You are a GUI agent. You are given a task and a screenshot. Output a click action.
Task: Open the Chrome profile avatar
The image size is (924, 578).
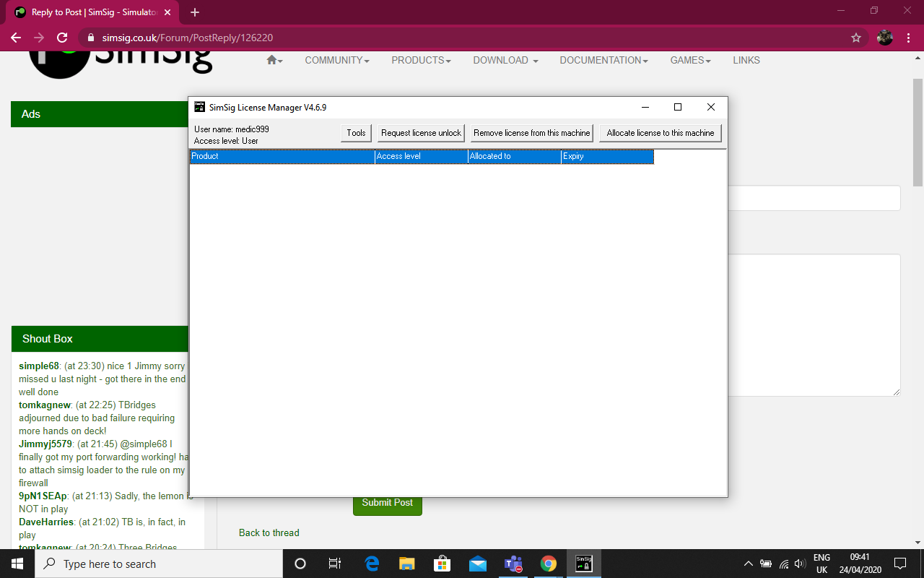click(885, 38)
